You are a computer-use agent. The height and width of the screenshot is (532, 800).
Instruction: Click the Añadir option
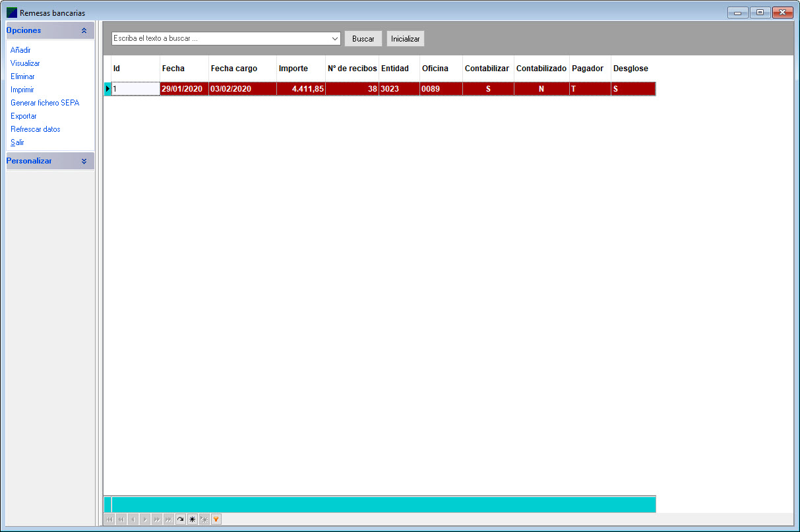click(x=21, y=50)
